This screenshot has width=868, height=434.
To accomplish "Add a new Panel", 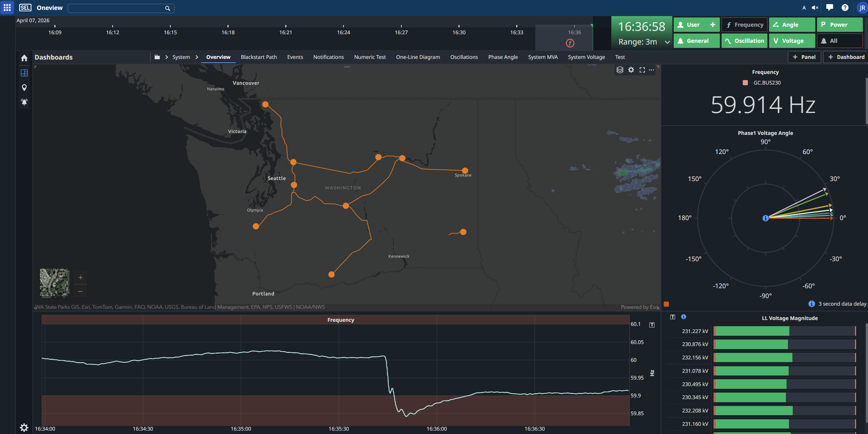I will [x=804, y=57].
